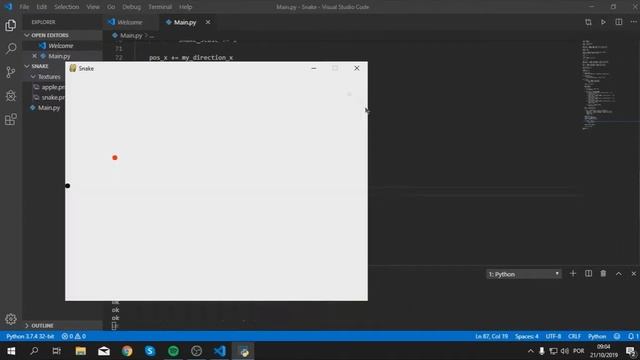Open the feedback smiley in status bar

pos(617,336)
